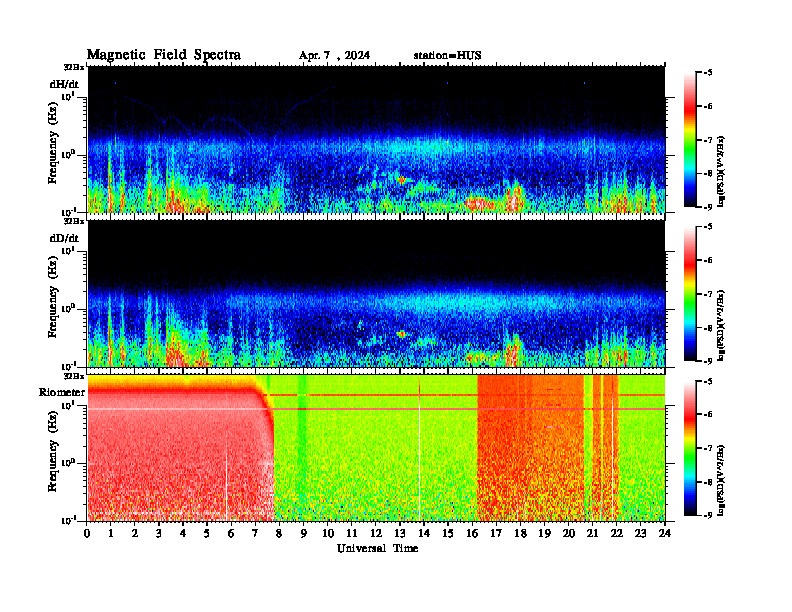Click hour 13 on the Universal Time axis
Viewport: 792px width, 612px height.
[x=400, y=534]
